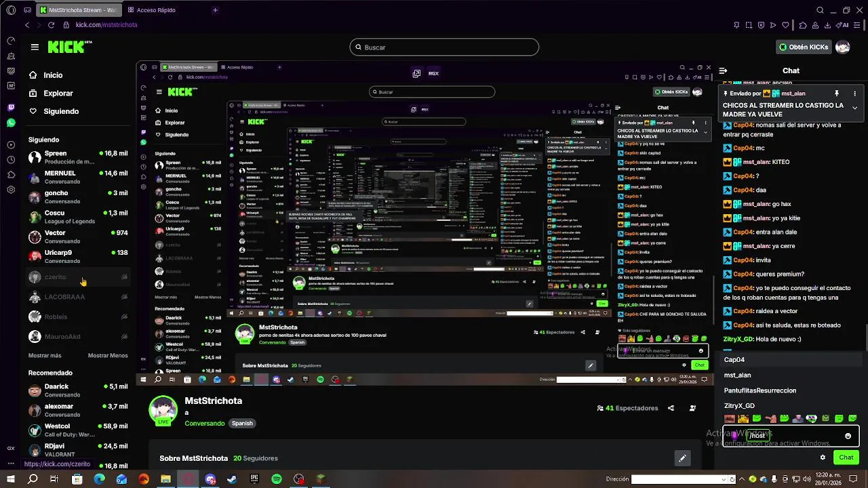Open Aria AI assistant icon

(844, 25)
